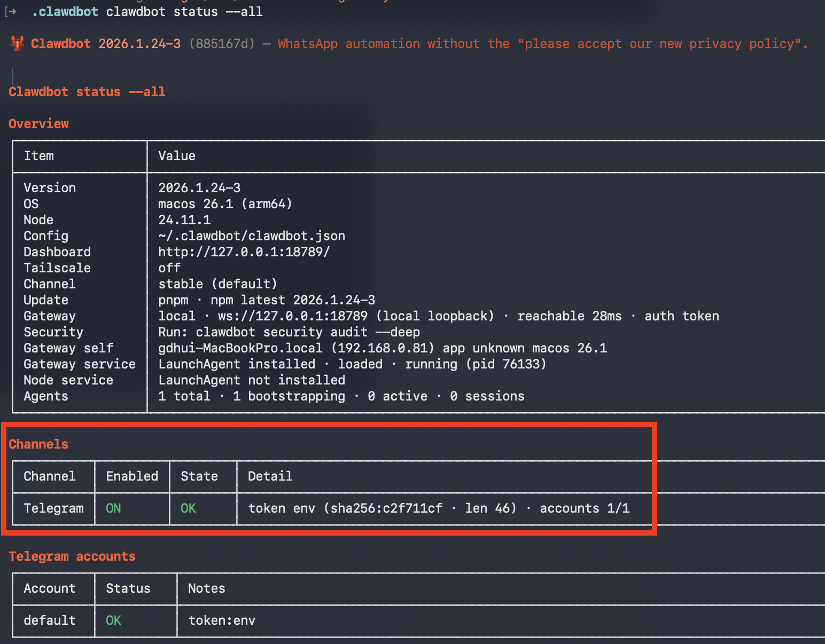825x644 pixels.
Task: Click the "(pid 76133)" process ID
Action: pos(506,364)
